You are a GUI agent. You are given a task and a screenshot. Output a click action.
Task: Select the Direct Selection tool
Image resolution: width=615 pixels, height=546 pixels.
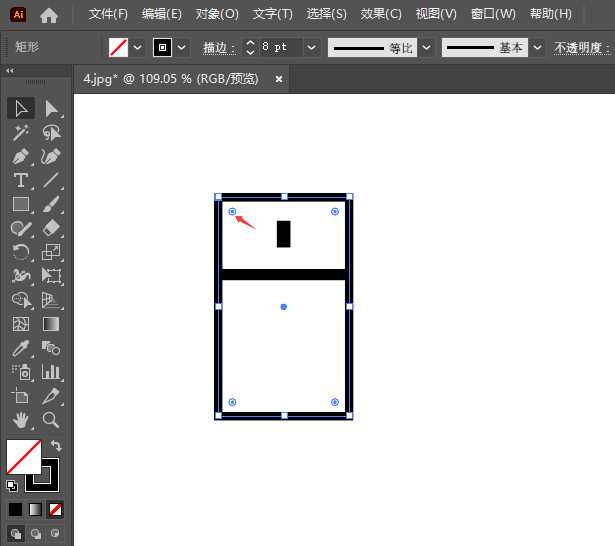pos(51,109)
